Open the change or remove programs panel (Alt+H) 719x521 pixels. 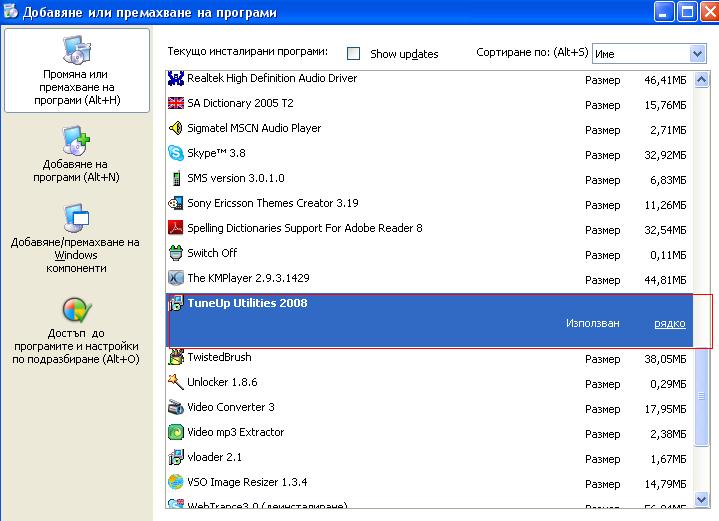tap(77, 70)
